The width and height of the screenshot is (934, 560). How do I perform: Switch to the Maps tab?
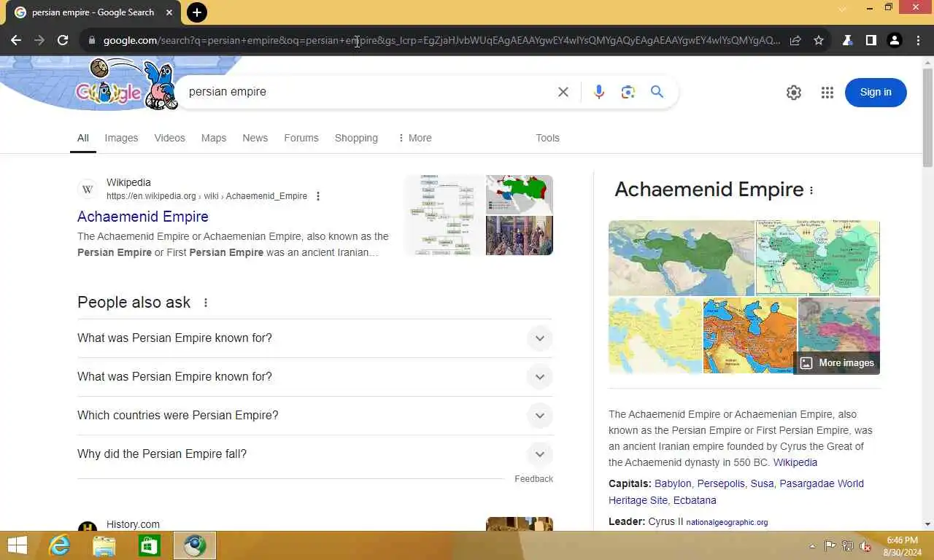[214, 138]
